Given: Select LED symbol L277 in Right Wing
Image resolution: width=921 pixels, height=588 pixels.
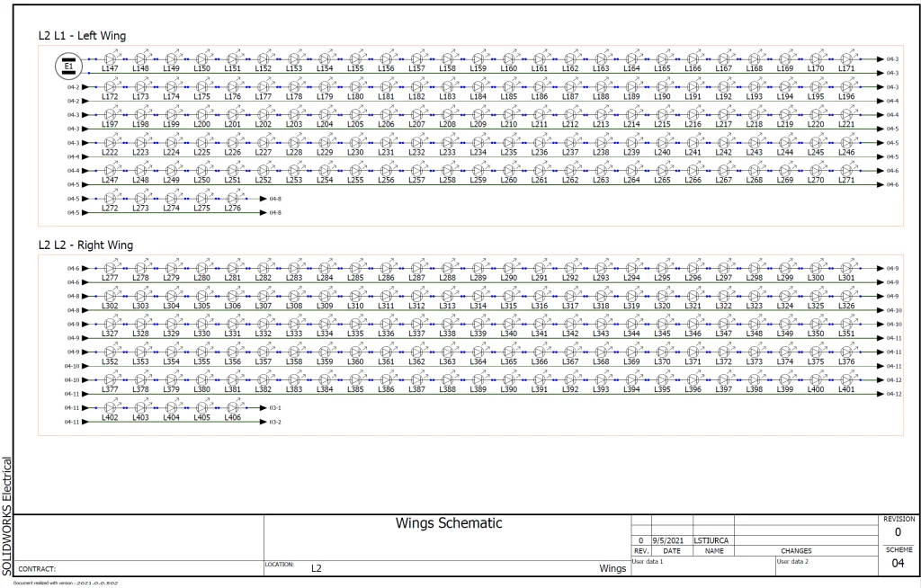Looking at the screenshot, I should pos(112,269).
